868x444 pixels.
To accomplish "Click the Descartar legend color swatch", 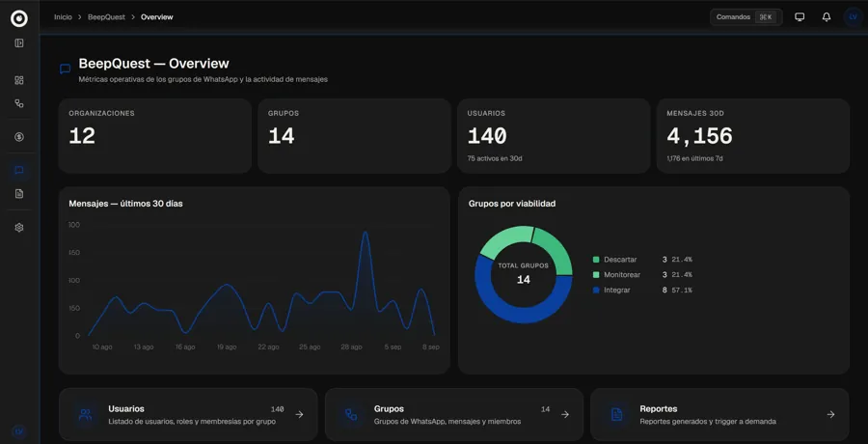I will click(x=596, y=260).
